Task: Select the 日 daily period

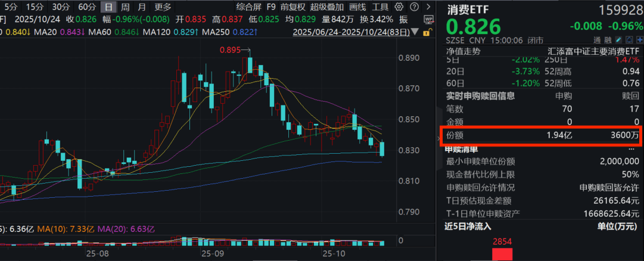Action: tap(108, 7)
